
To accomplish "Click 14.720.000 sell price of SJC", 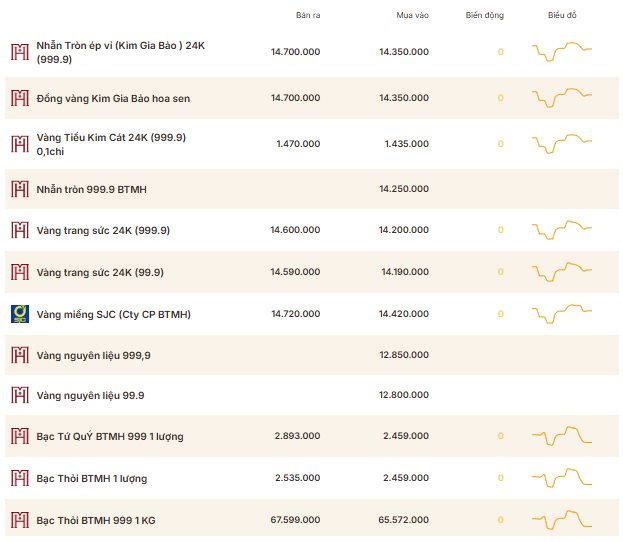I will click(296, 314).
